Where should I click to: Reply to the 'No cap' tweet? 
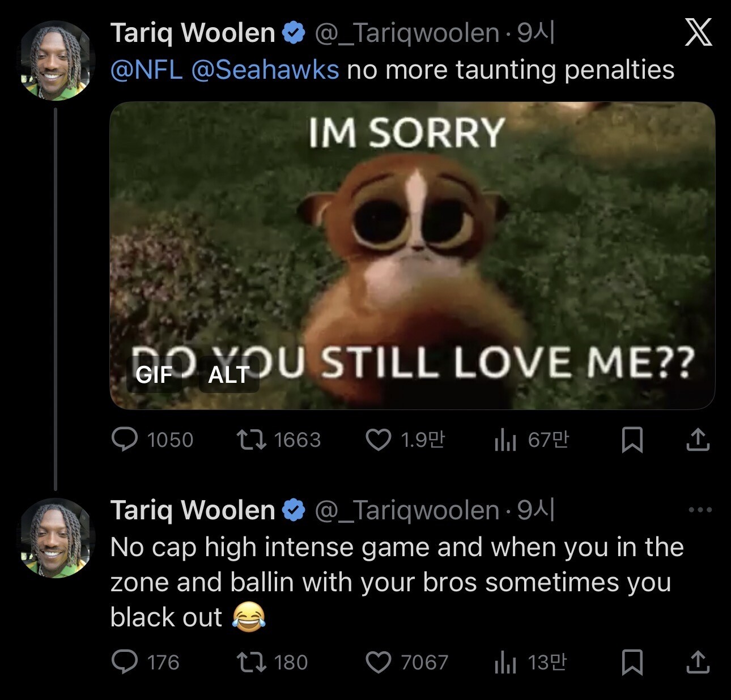pos(124,662)
